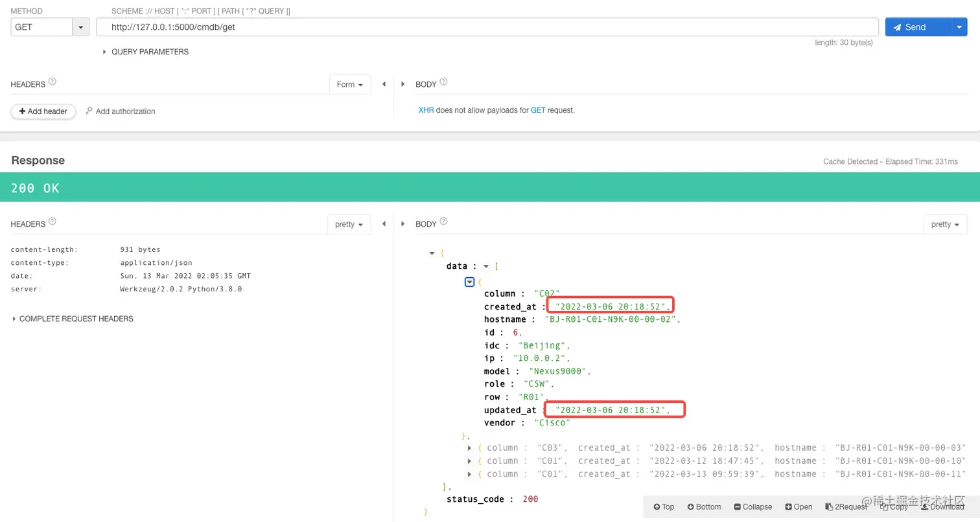980x522 pixels.
Task: Copy the response body
Action: coord(894,506)
